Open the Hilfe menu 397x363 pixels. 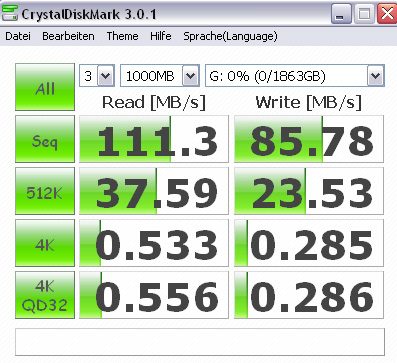click(x=161, y=36)
